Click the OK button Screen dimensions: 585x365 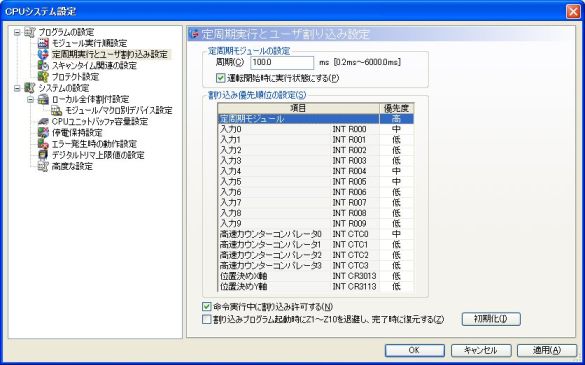(414, 350)
